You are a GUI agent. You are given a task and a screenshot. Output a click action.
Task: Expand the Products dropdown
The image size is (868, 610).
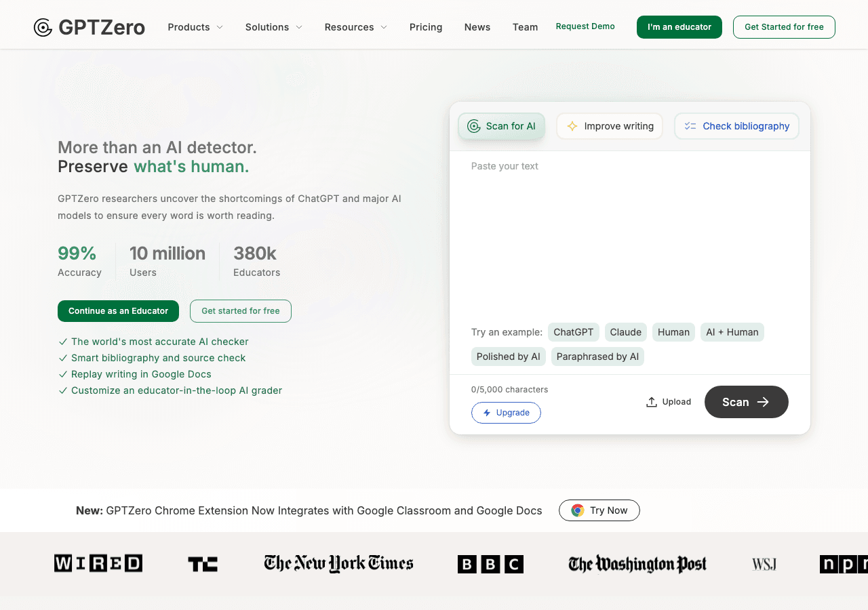coord(195,27)
